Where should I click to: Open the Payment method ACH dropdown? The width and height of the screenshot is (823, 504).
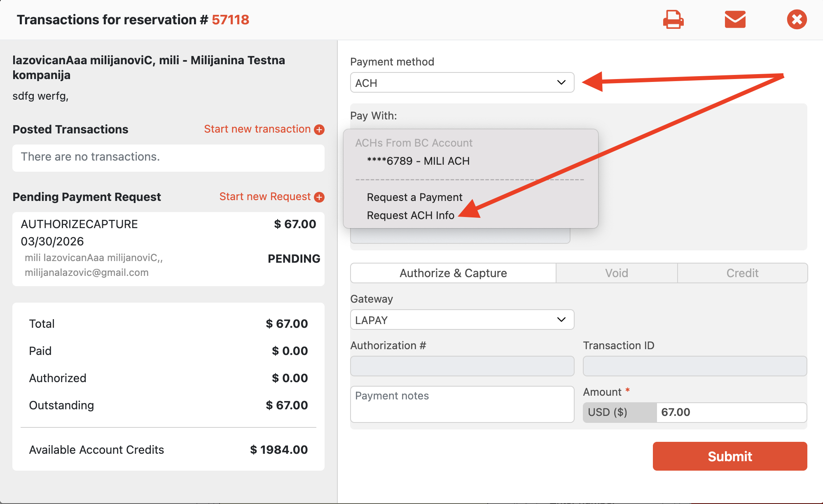[x=462, y=83]
